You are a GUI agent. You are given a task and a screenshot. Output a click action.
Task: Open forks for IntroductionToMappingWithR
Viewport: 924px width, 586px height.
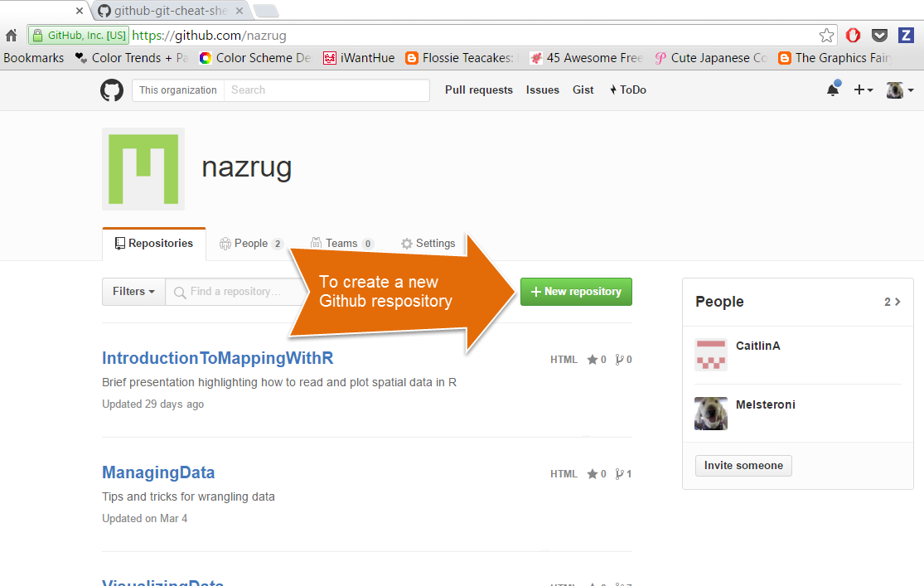tap(623, 360)
